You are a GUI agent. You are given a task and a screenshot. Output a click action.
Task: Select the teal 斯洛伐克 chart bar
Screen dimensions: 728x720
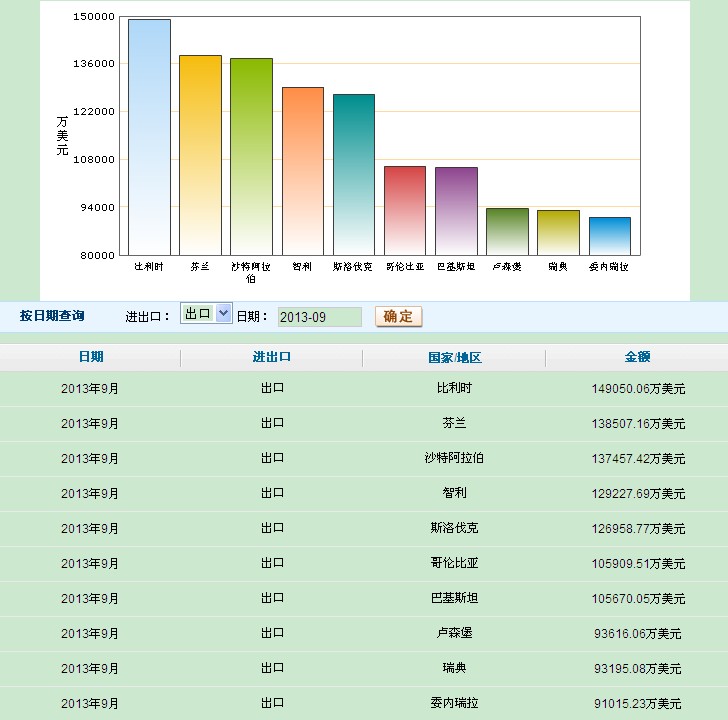coord(354,175)
